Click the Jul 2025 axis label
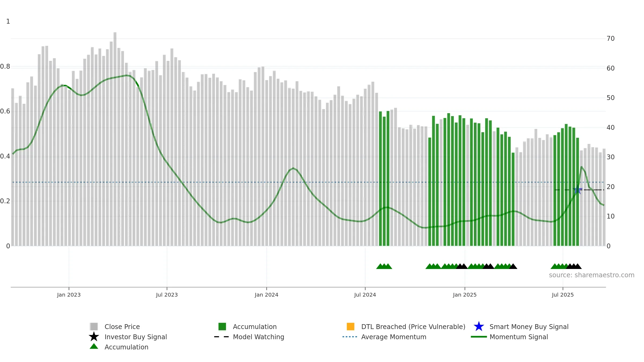The height and width of the screenshot is (362, 644). point(563,295)
